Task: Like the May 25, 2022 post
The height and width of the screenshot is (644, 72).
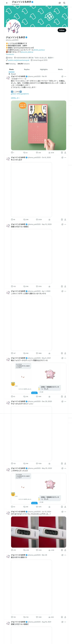Action: 37,507
